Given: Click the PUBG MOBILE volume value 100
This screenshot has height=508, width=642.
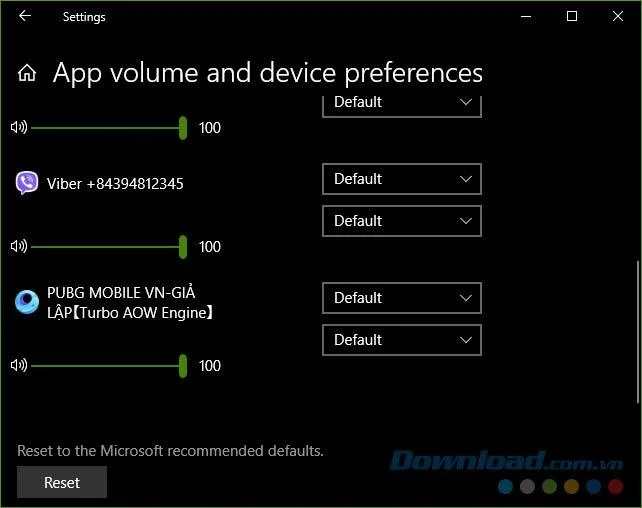Looking at the screenshot, I should tap(210, 366).
